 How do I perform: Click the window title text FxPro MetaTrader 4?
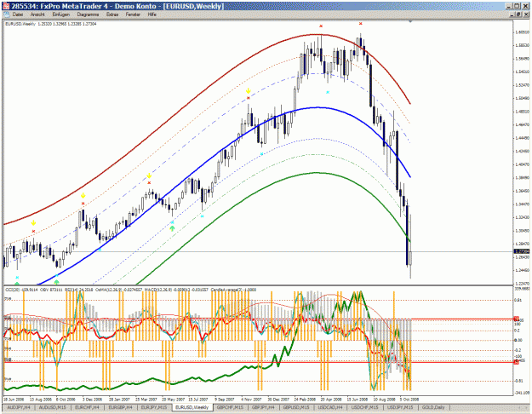[x=74, y=6]
